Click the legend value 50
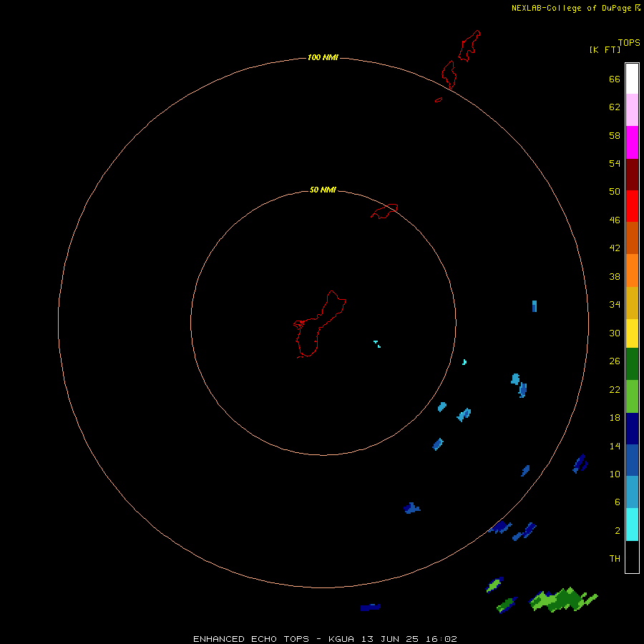644x644 pixels. click(615, 191)
